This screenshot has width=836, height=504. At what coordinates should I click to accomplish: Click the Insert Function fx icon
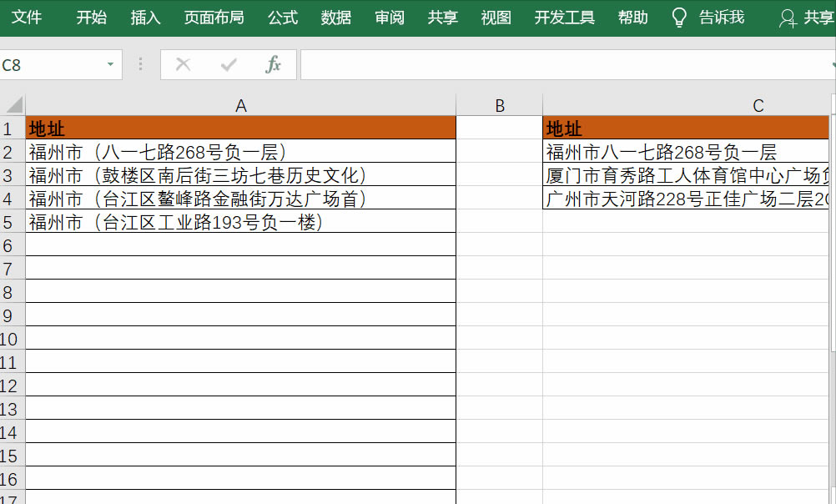(x=274, y=63)
